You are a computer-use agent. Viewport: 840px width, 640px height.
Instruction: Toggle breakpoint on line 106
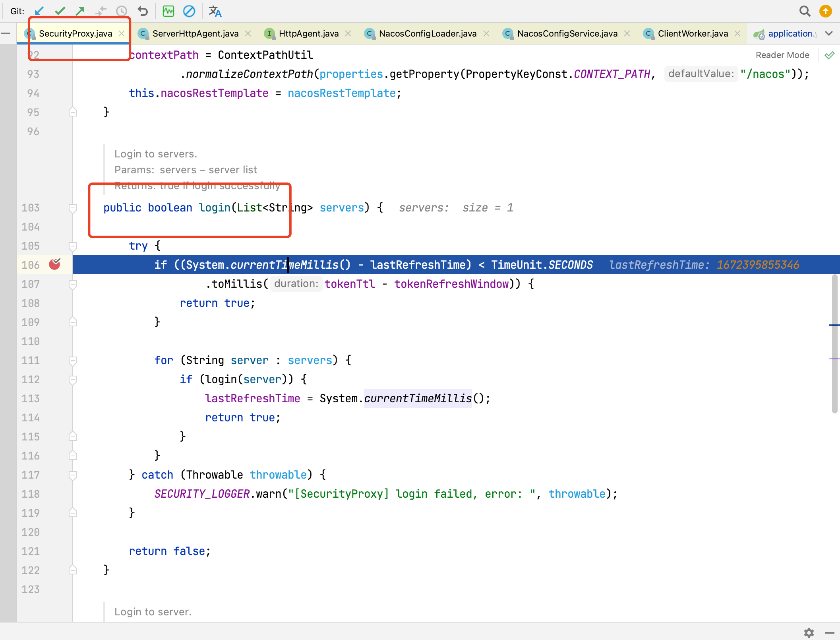pyautogui.click(x=54, y=264)
